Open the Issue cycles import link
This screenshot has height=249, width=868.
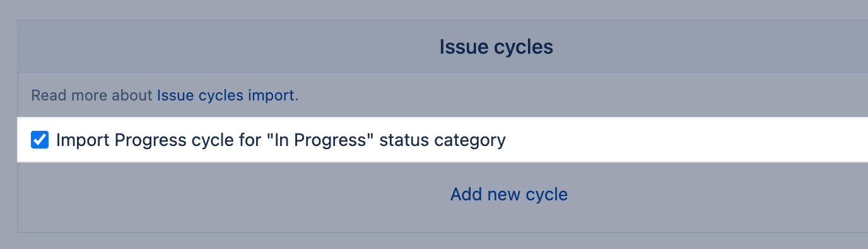click(226, 95)
